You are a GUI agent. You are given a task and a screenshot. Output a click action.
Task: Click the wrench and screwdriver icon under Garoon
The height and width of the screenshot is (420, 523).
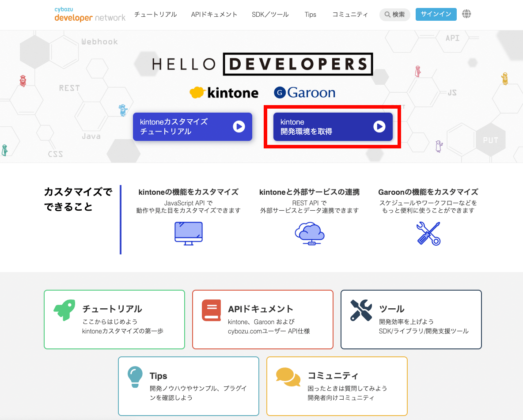click(x=428, y=234)
